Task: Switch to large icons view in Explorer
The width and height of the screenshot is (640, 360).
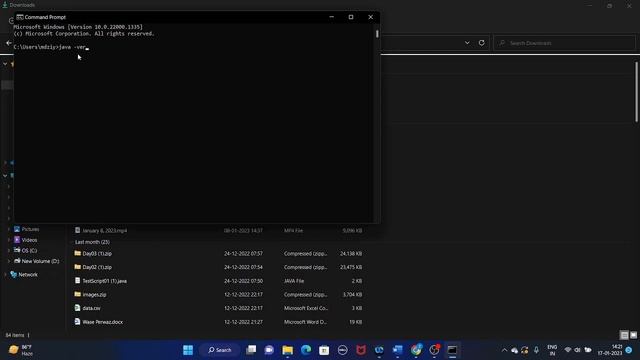Action: [633, 335]
